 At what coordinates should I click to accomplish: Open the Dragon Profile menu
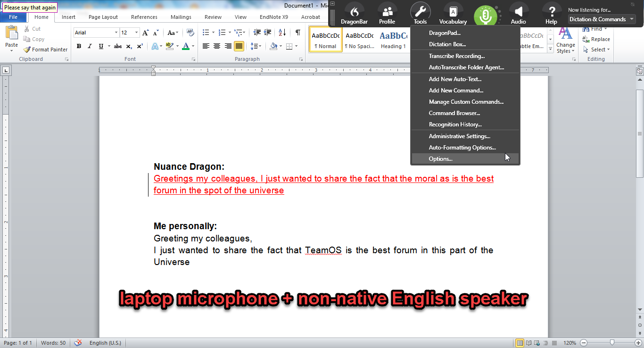pos(387,13)
